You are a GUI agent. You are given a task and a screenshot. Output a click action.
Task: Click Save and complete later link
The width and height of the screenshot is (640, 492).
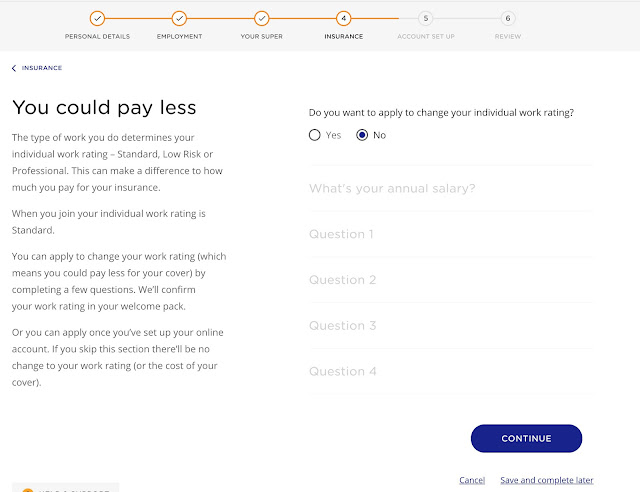point(547,480)
